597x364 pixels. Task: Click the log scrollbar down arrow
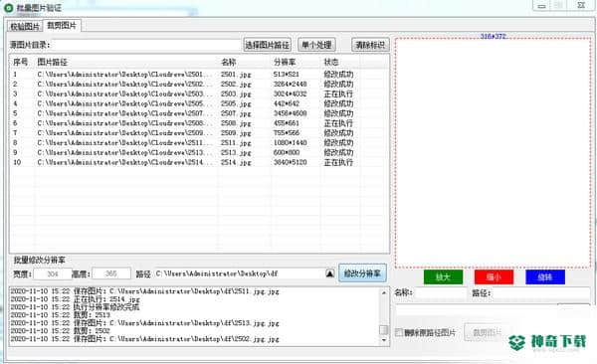[x=384, y=340]
